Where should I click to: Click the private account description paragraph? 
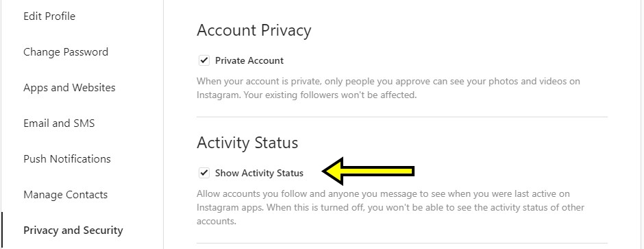pyautogui.click(x=388, y=88)
